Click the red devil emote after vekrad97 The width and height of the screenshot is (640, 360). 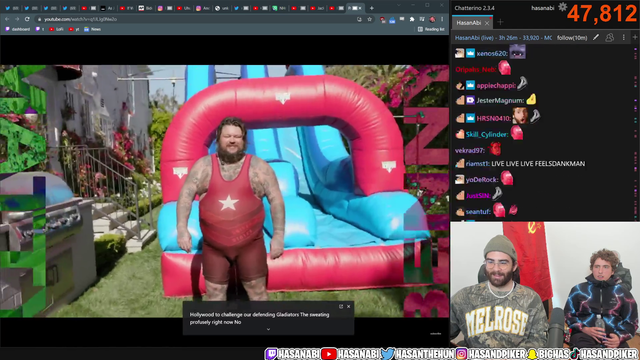(x=495, y=149)
